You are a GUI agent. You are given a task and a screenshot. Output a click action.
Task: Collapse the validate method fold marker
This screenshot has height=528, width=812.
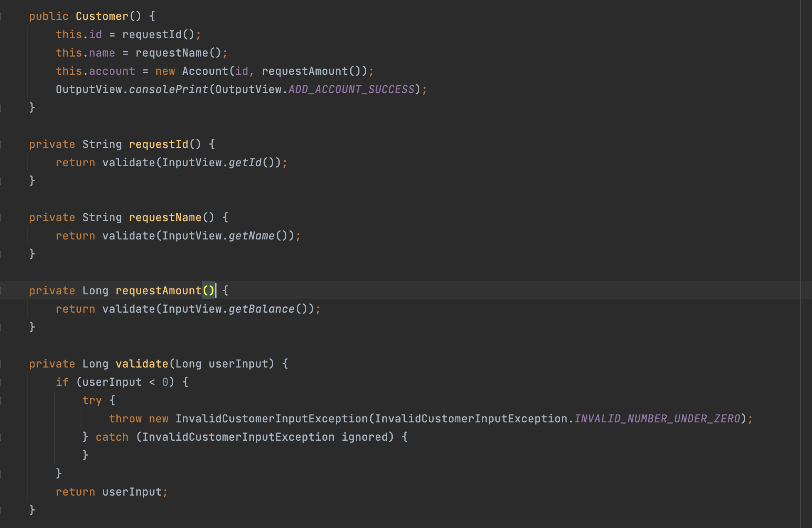tap(1, 364)
